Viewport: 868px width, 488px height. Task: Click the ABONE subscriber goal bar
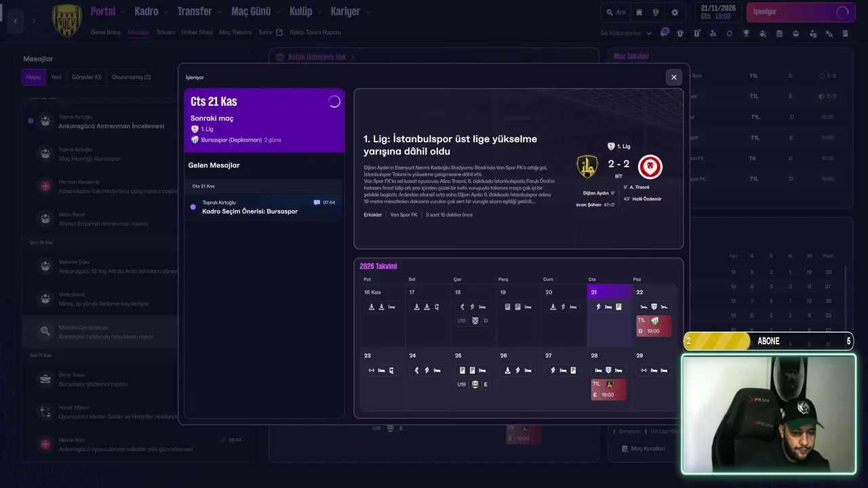(768, 341)
